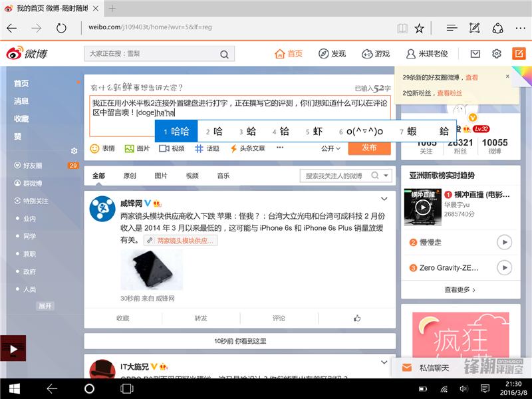Publish the post with 发布 button

tap(370, 148)
